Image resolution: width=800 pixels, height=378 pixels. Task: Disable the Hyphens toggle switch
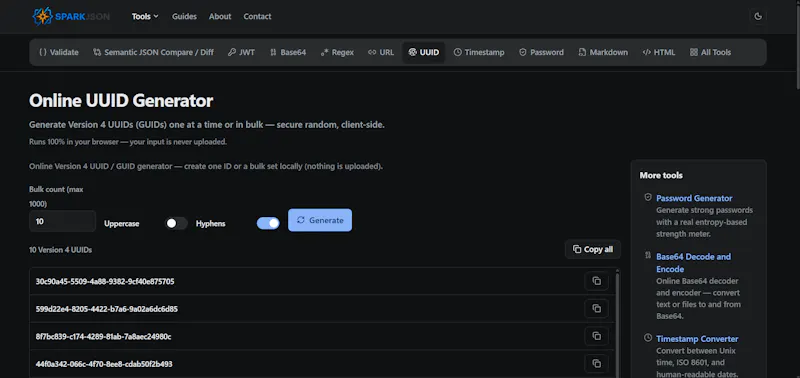(268, 223)
